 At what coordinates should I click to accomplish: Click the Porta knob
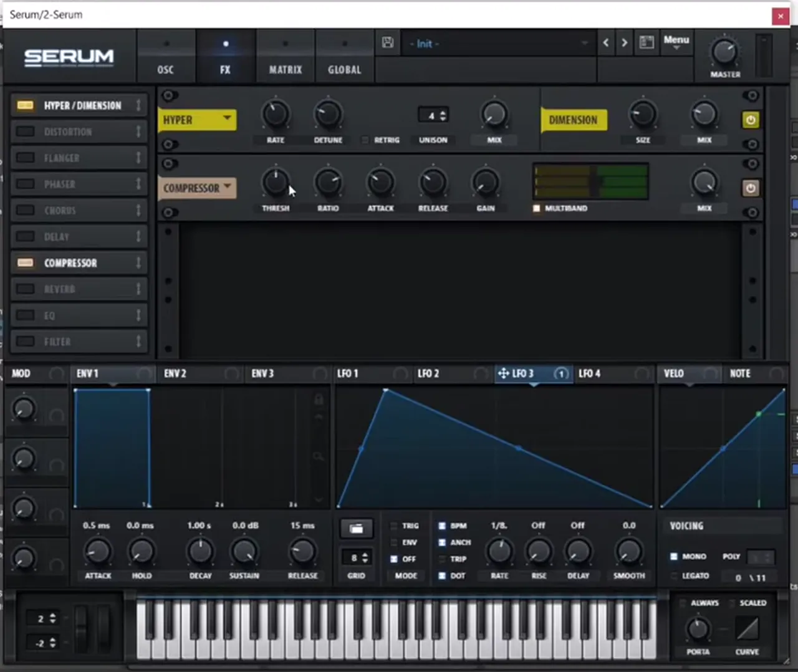click(x=698, y=629)
